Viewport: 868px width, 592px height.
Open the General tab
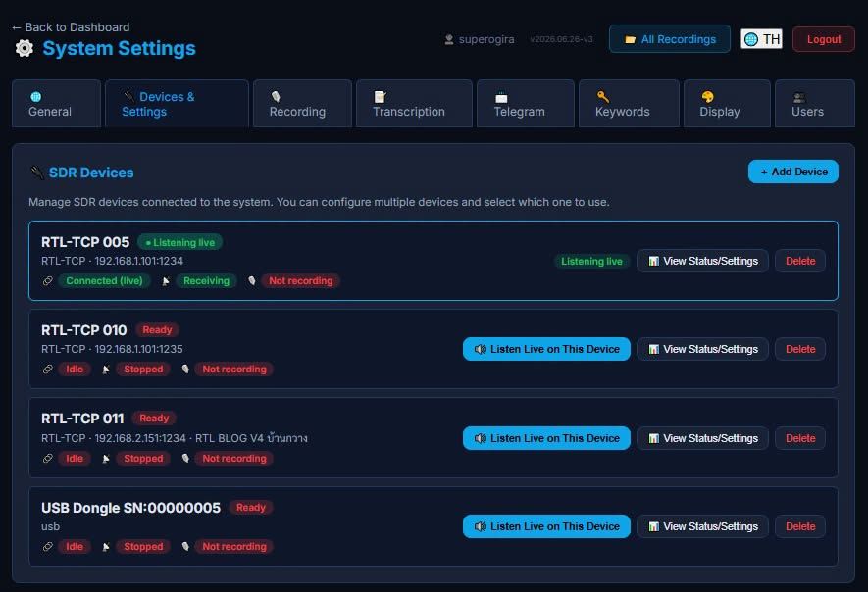coord(57,104)
